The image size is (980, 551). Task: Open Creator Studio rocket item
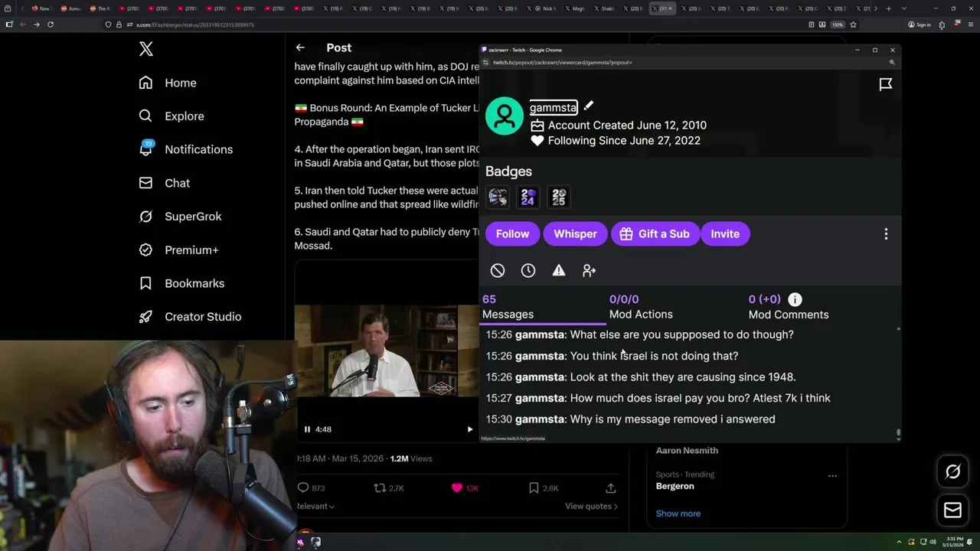click(190, 317)
